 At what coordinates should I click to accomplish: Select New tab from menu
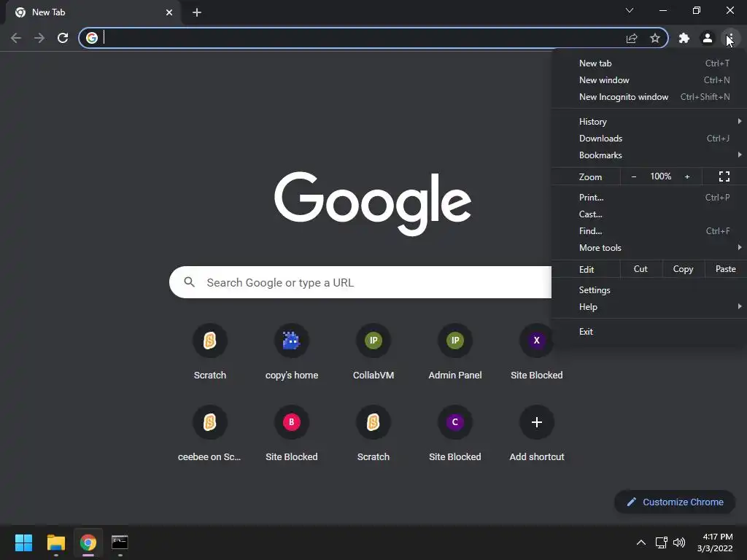pos(649,63)
